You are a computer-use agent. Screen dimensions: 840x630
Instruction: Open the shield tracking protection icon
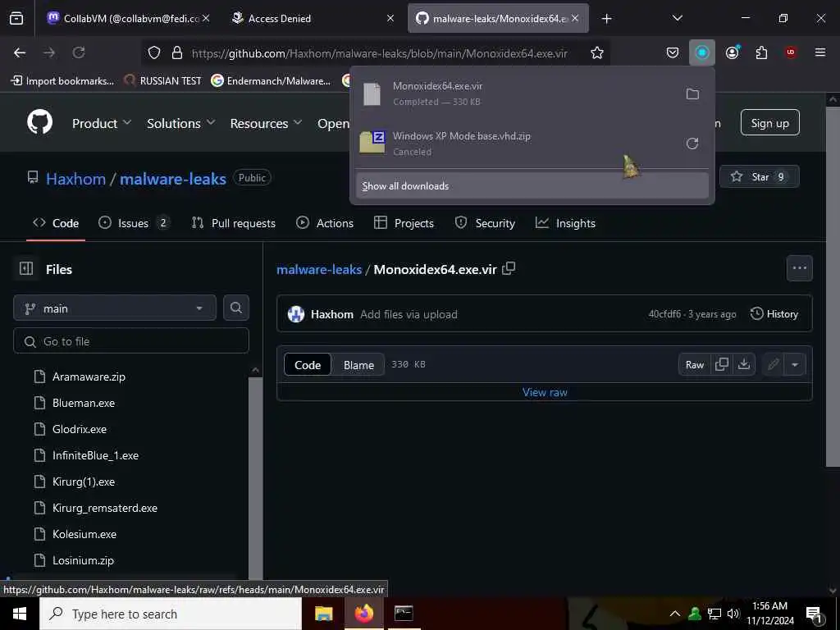[x=154, y=52]
